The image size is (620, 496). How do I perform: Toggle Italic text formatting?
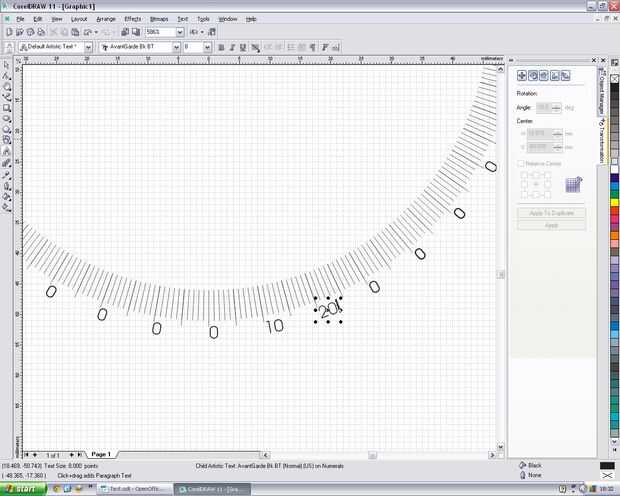[x=232, y=47]
